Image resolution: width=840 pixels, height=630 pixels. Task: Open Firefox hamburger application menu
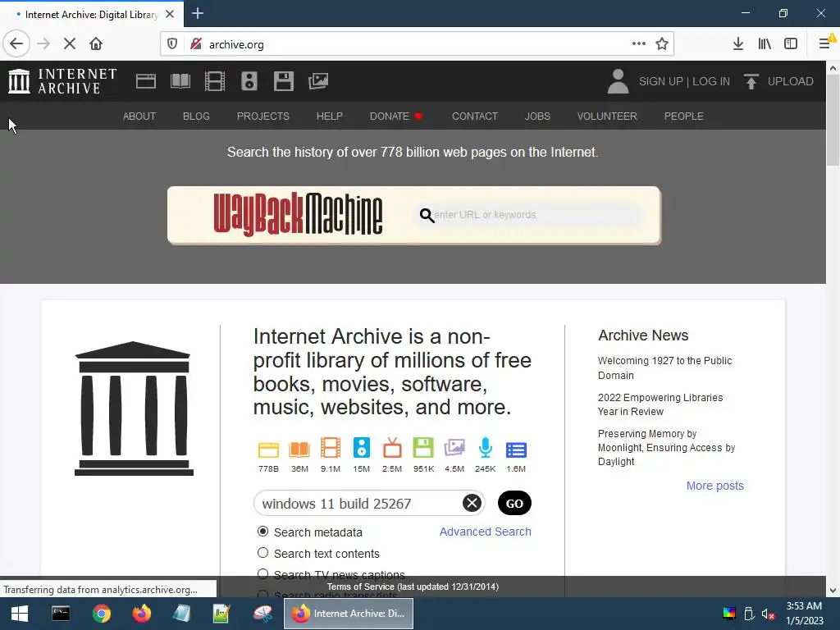point(825,44)
